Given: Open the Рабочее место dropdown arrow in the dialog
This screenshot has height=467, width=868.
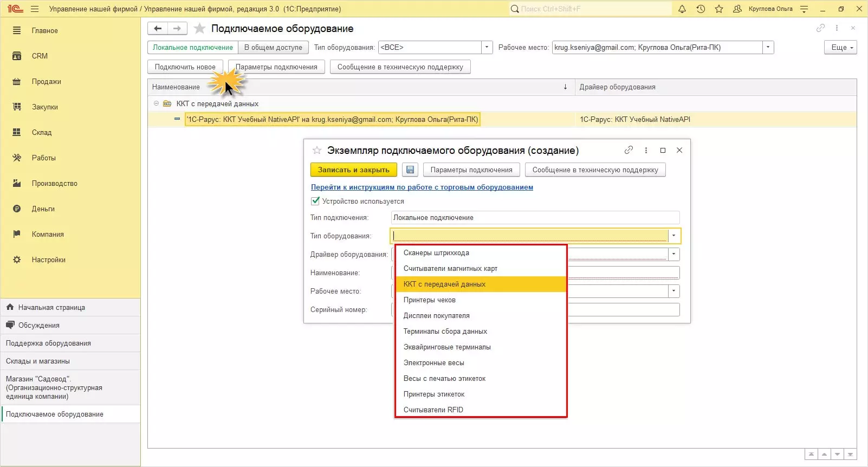Looking at the screenshot, I should tap(673, 291).
